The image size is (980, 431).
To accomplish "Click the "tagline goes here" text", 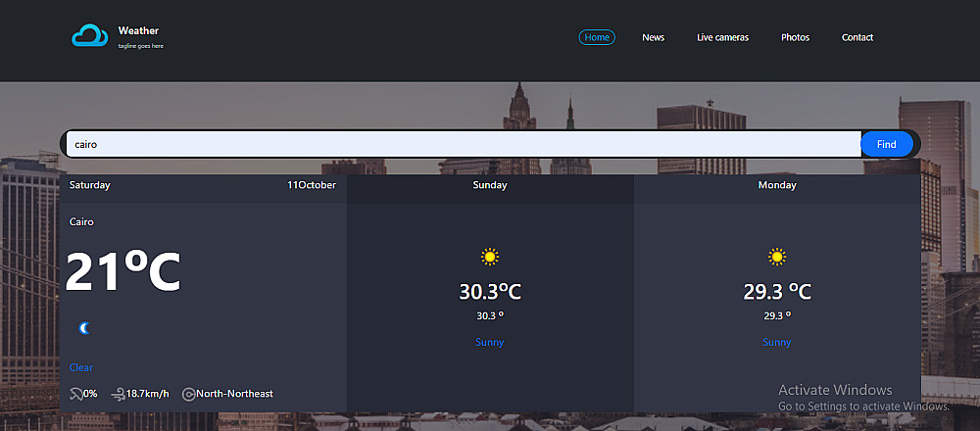I will tap(140, 46).
